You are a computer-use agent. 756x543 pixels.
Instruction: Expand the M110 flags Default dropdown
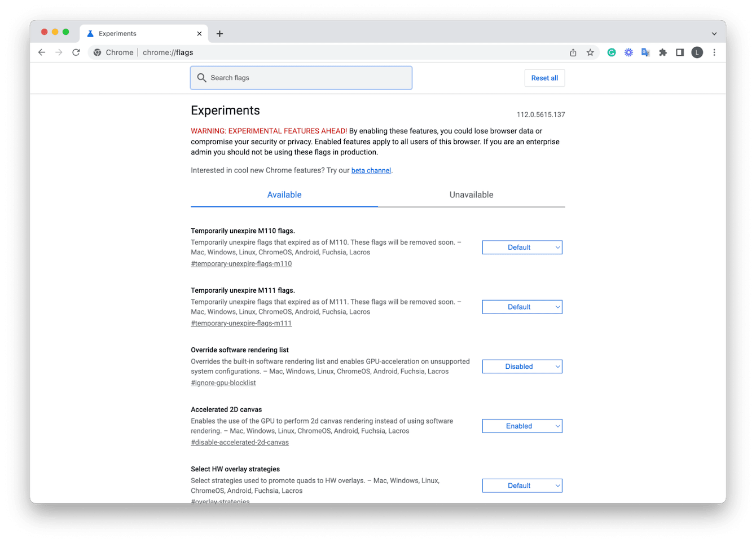coord(522,248)
